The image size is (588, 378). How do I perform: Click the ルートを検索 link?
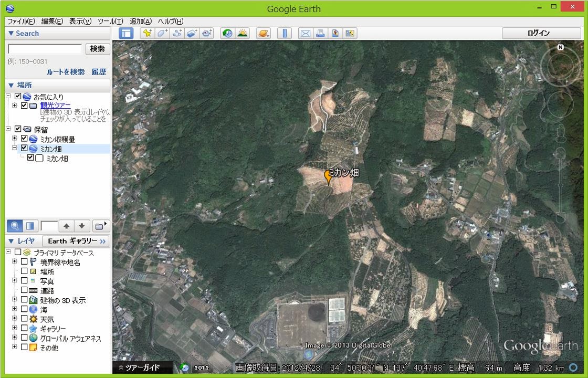pos(66,72)
